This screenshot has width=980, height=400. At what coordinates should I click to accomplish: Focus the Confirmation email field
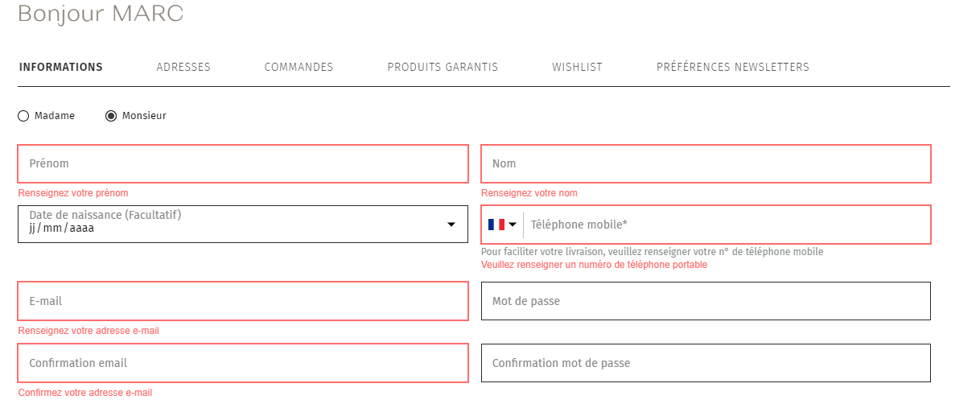[x=243, y=363]
